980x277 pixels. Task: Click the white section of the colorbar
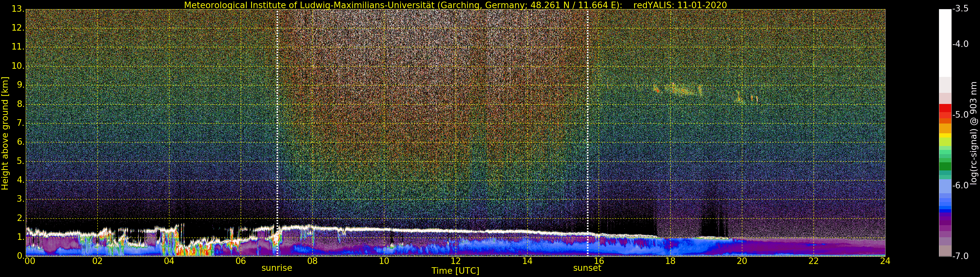[945, 43]
